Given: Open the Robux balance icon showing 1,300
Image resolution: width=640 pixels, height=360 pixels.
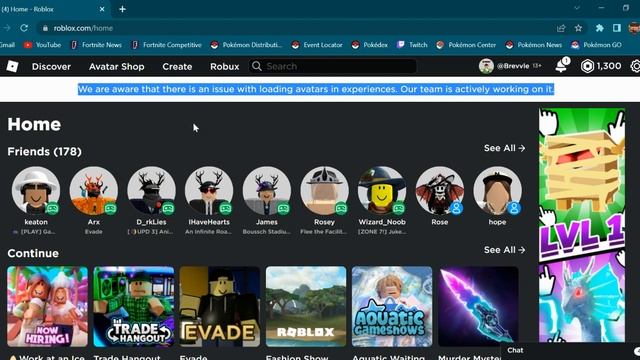Looking at the screenshot, I should (587, 66).
